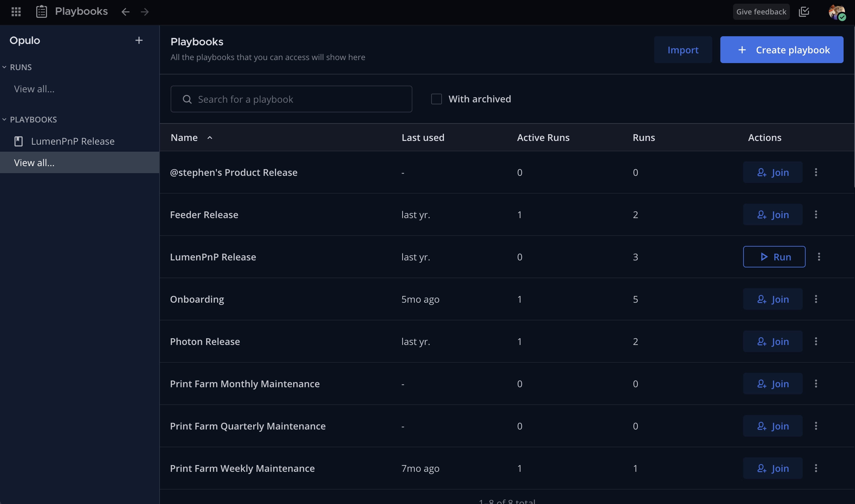Go forward using the right arrow

pyautogui.click(x=145, y=12)
